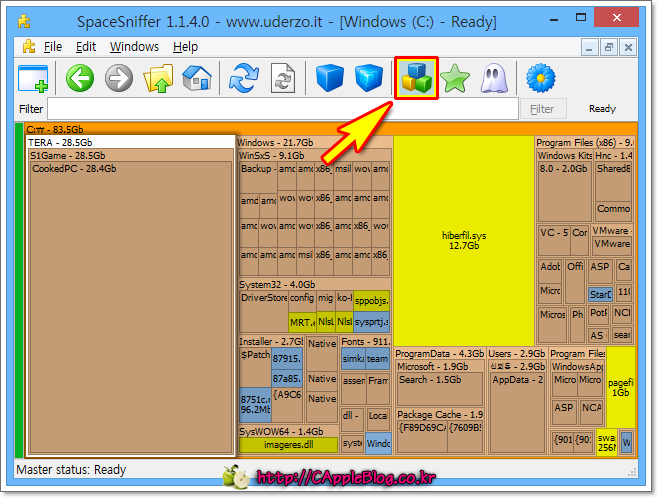658x498 pixels.
Task: Click the ProgramData - 4.3Gb header
Action: click(x=439, y=354)
